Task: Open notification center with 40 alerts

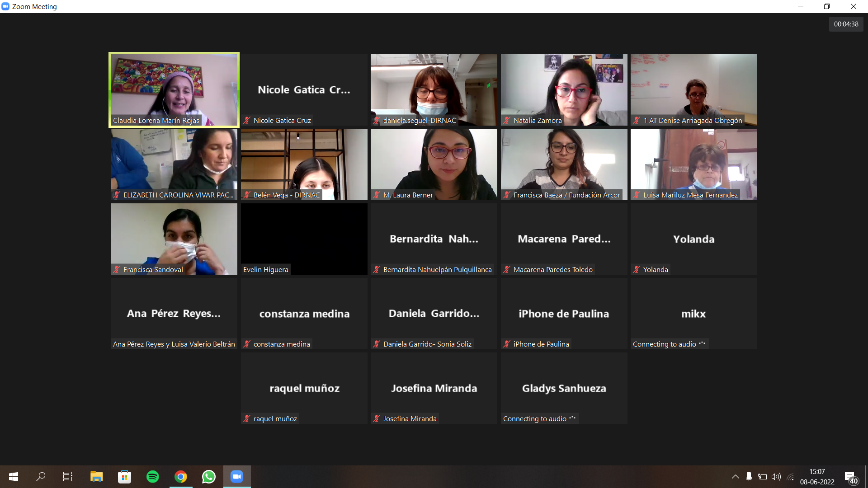Action: coord(851,478)
